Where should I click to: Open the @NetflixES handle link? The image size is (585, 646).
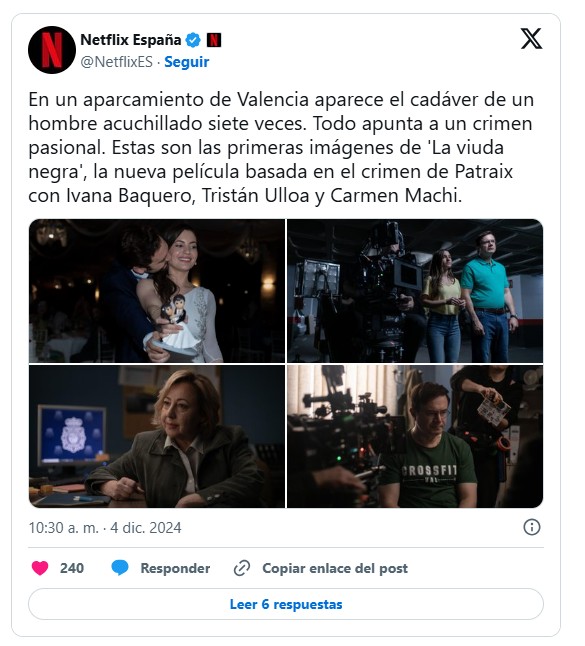[117, 62]
